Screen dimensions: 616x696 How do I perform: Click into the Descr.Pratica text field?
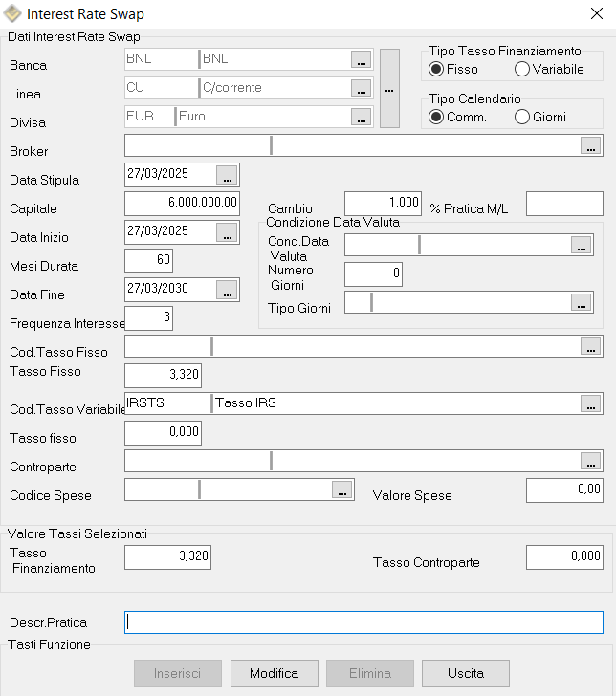coord(363,622)
